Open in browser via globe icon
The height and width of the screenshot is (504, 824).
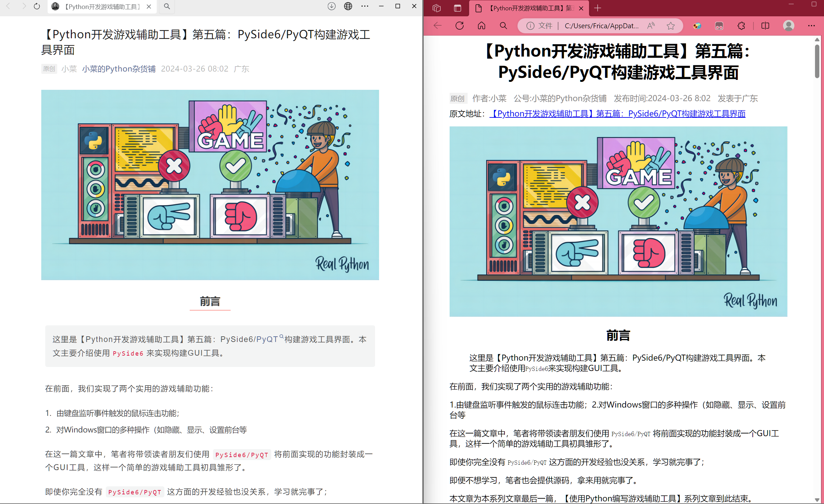[348, 6]
